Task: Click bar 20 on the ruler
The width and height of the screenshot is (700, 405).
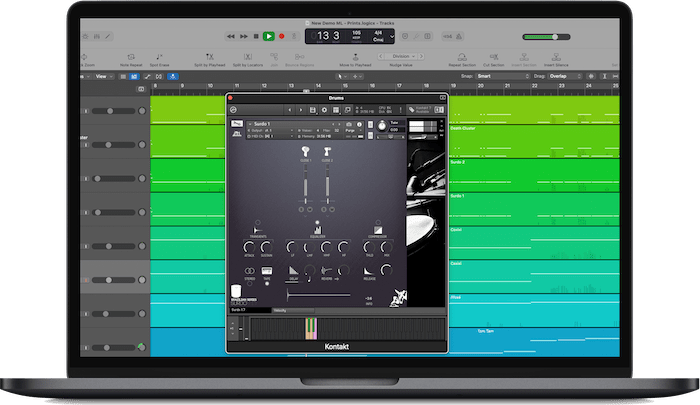Action: (480, 85)
